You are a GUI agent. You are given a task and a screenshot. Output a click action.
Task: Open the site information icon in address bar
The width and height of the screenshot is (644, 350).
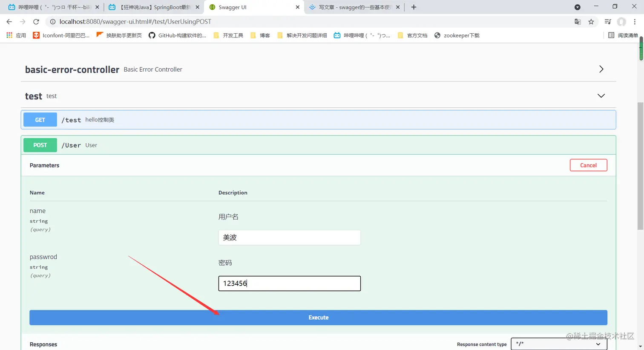(53, 22)
